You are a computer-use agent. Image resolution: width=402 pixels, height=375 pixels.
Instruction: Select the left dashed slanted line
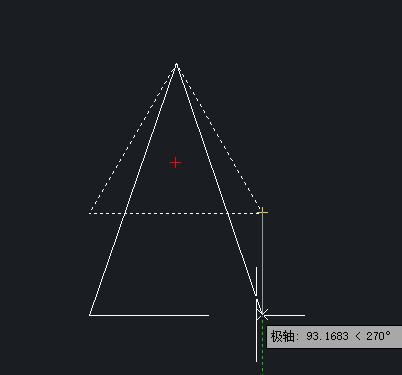coord(133,139)
